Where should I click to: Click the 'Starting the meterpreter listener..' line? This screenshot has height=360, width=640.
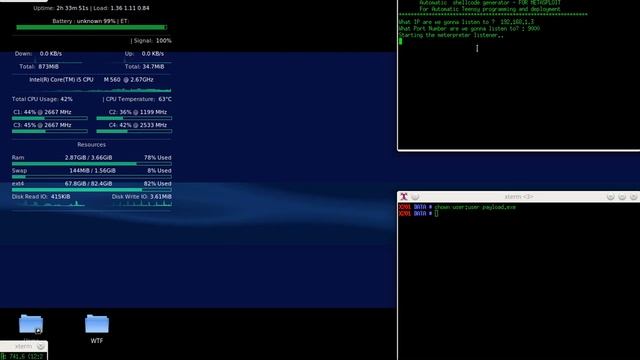451,35
